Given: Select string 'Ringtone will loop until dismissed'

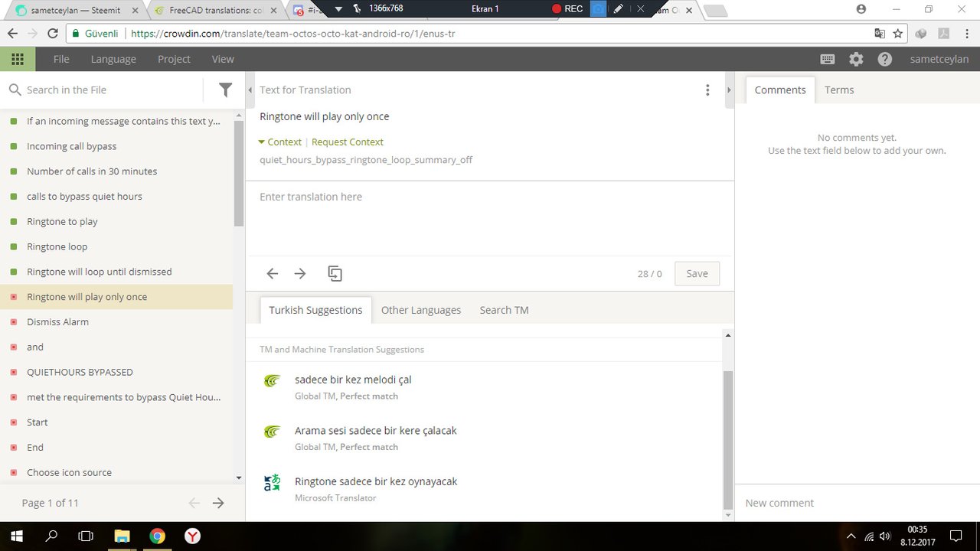Looking at the screenshot, I should pos(116,272).
